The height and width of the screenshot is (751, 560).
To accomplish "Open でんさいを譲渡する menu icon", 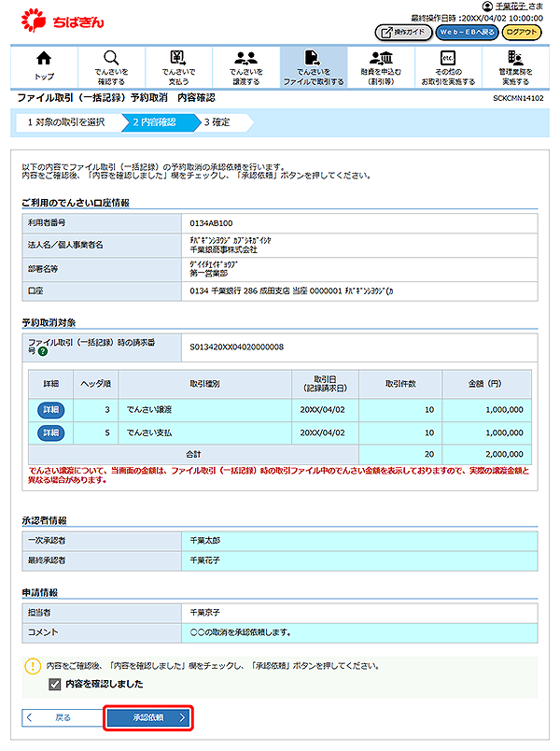I will pos(245,58).
